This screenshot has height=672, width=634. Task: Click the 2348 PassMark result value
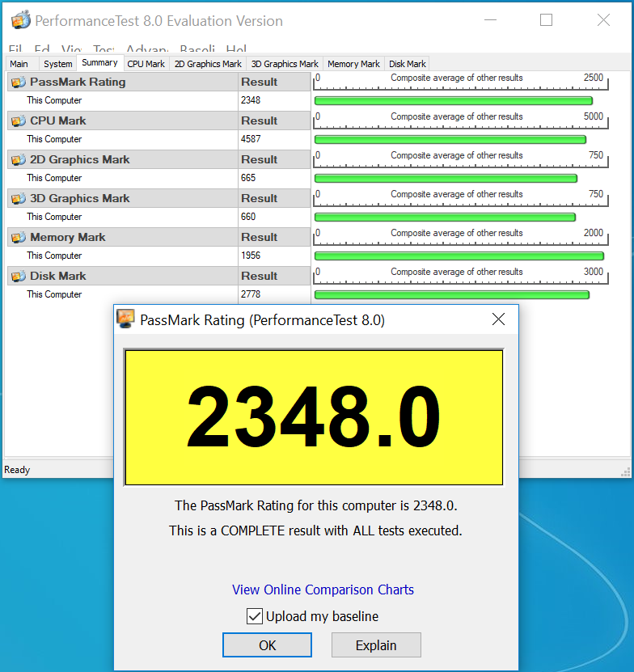[x=251, y=100]
